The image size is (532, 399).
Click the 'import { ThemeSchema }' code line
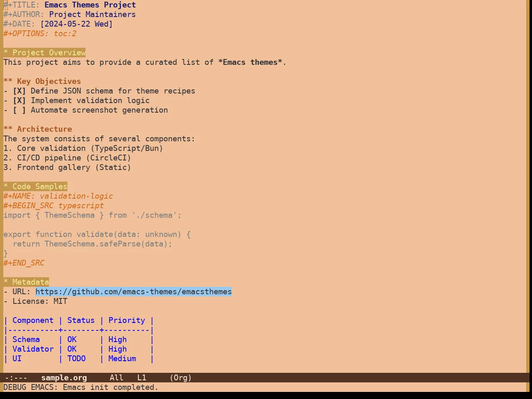(92, 215)
